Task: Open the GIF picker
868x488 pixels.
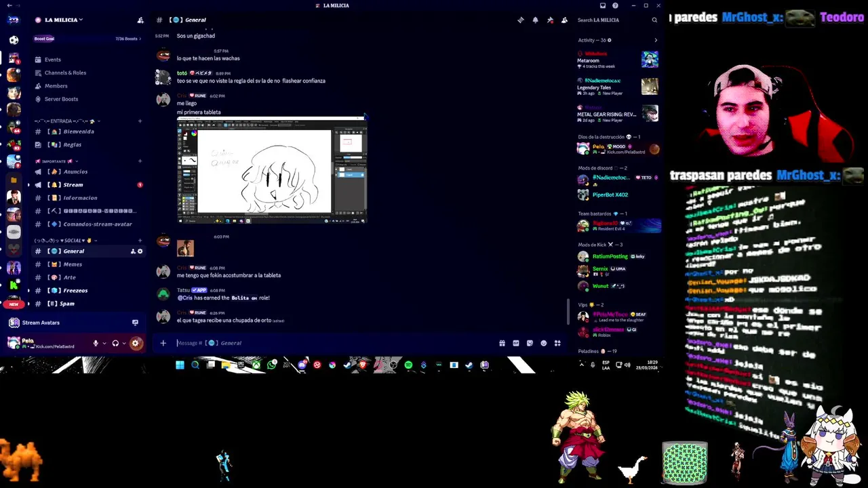Action: [x=516, y=343]
